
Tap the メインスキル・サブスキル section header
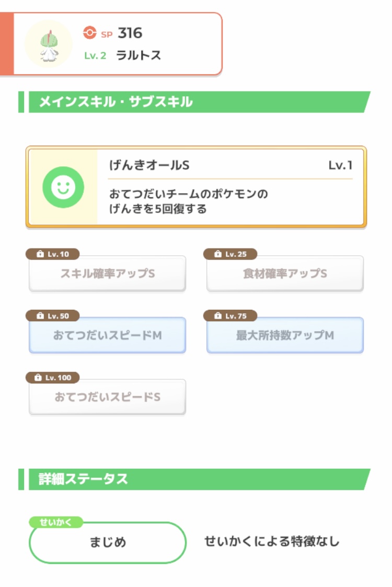coord(116,102)
